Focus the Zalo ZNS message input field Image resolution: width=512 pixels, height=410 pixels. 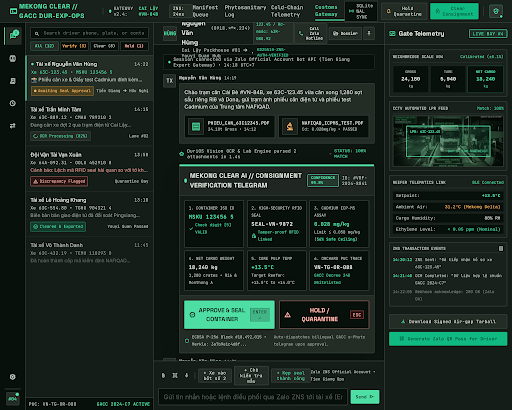point(253,397)
